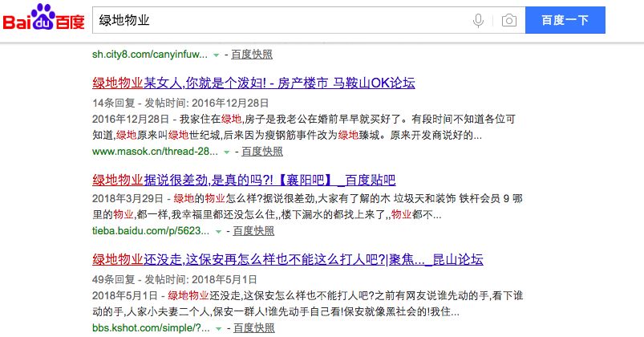This screenshot has height=337, width=644.
Task: Open 百度快照 for the sh.city8.com result
Action: point(252,55)
